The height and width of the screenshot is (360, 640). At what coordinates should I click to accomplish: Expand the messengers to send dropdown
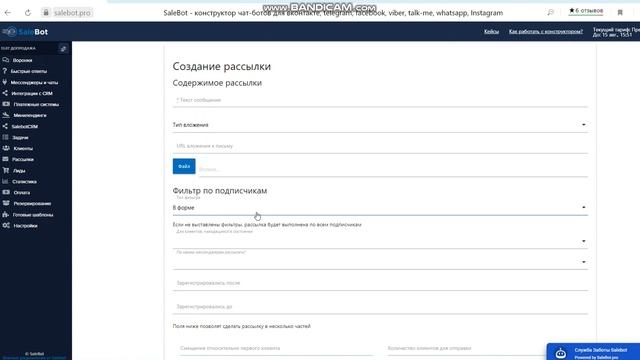tap(380, 262)
